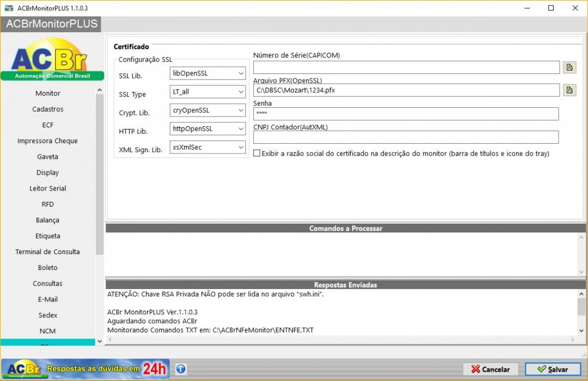Open Consultas section

(47, 284)
